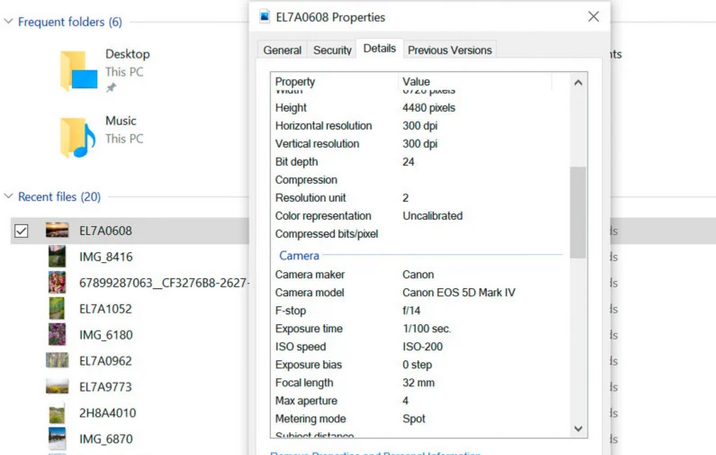Select the IMG_6870 file name
This screenshot has height=455, width=716.
tap(106, 439)
